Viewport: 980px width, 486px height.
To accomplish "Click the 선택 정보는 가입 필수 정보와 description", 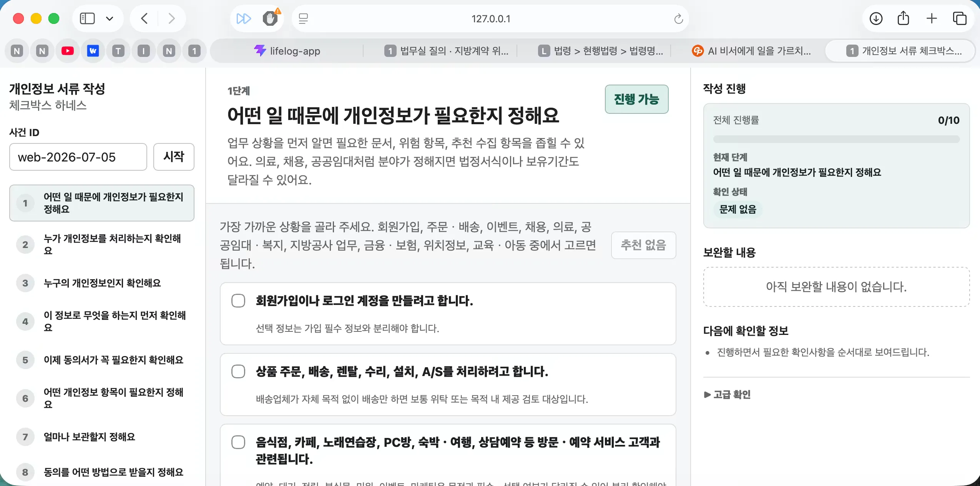I will pos(347,328).
